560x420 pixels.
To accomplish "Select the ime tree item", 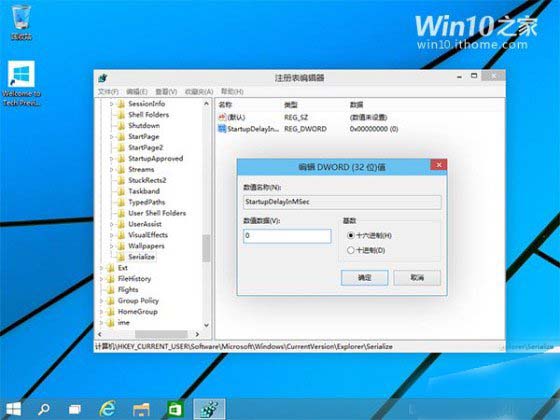I will (124, 322).
